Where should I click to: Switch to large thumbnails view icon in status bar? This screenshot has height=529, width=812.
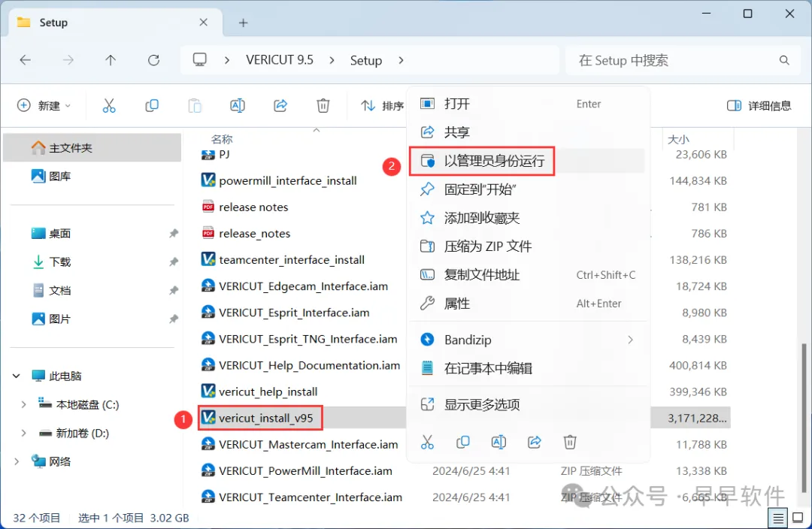pyautogui.click(x=798, y=518)
